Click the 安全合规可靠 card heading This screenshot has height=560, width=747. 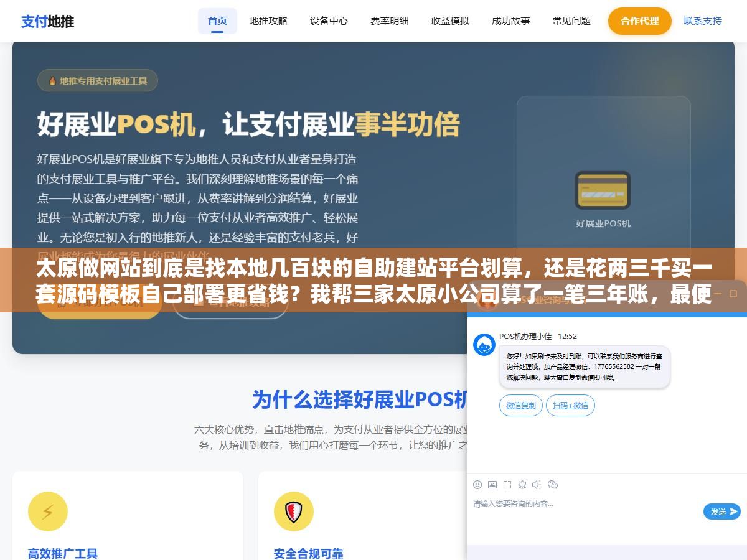pos(309,553)
